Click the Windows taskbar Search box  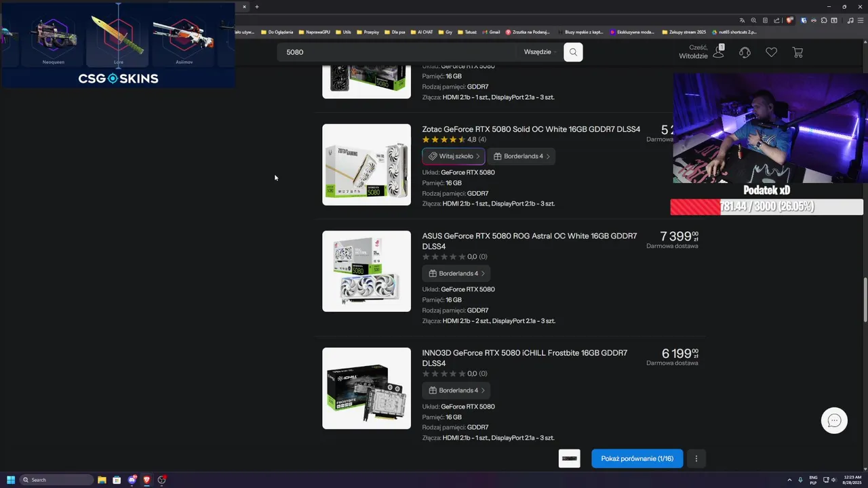[x=56, y=480]
